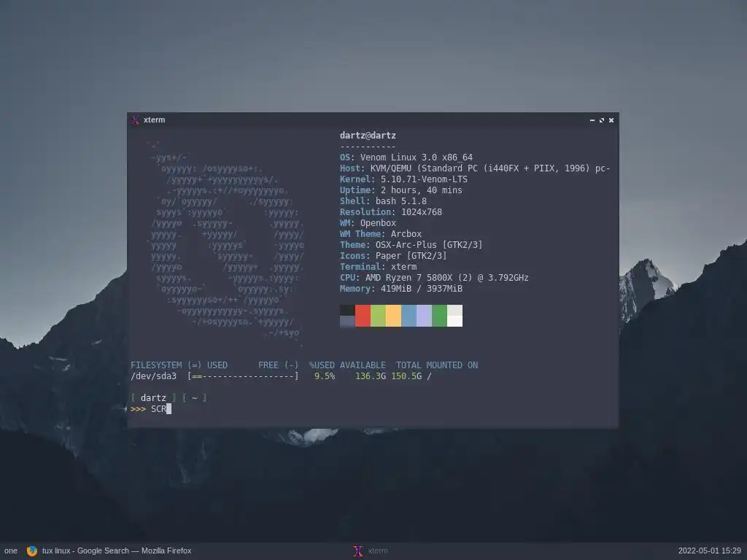Image resolution: width=747 pixels, height=560 pixels.
Task: Click the /dev/sda3 filesystem entry
Action: [x=153, y=376]
